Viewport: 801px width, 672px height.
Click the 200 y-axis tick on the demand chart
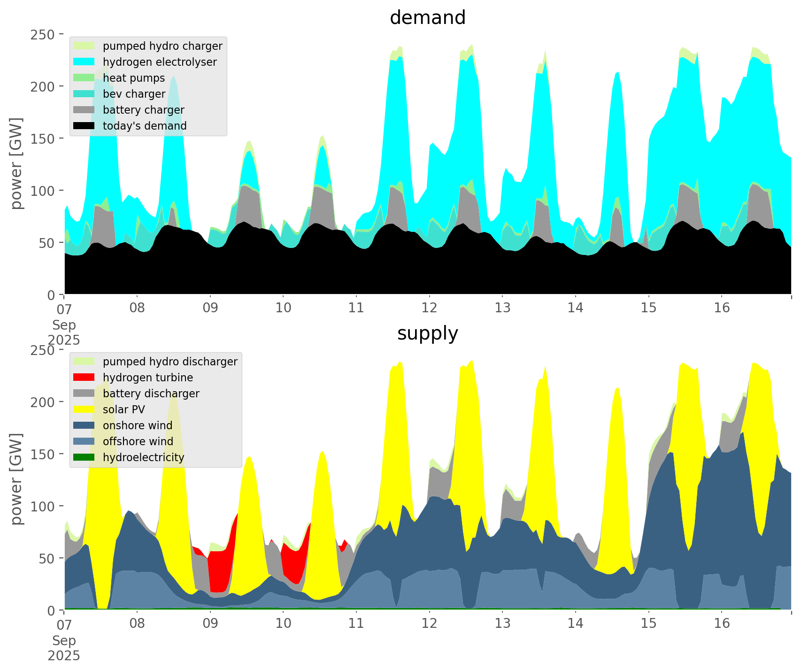(46, 87)
